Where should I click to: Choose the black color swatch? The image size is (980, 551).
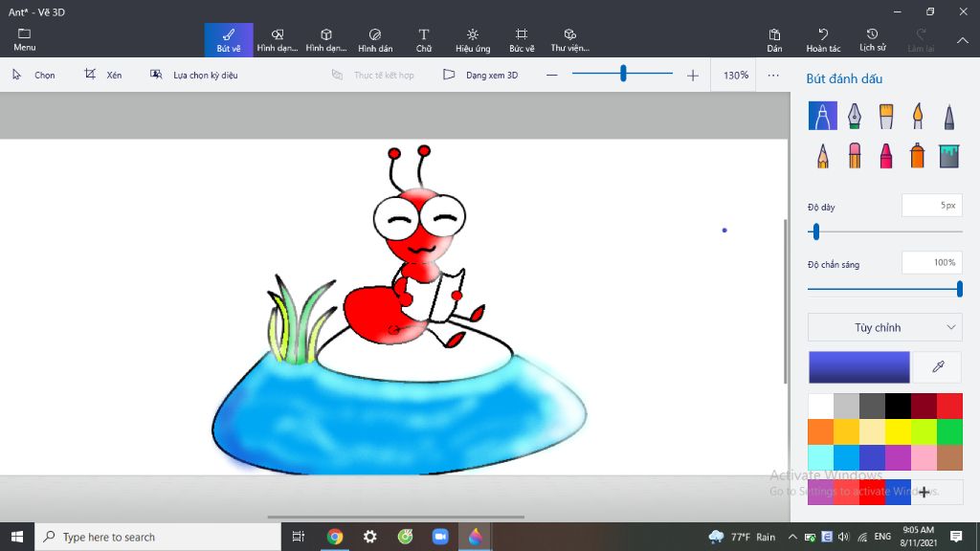coord(898,406)
